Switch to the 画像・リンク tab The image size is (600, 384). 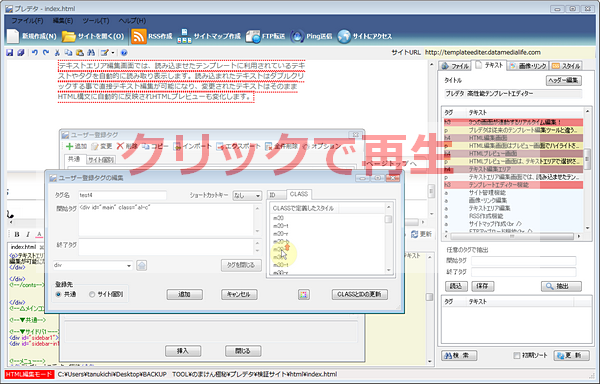tap(528, 66)
